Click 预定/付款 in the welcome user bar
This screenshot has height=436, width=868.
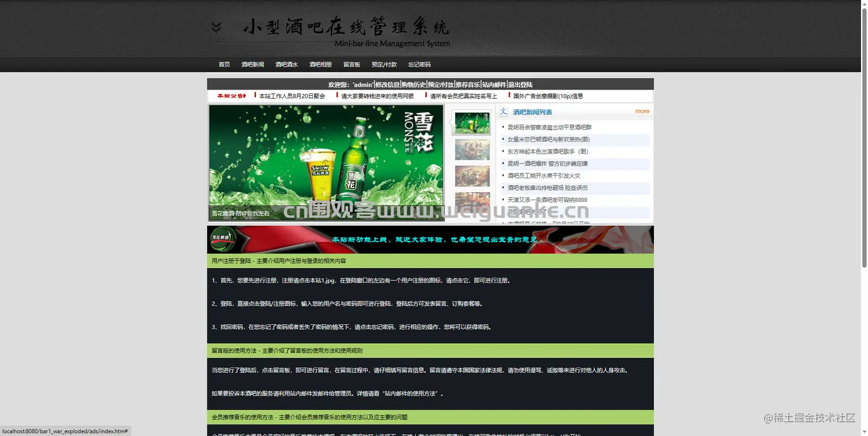pyautogui.click(x=441, y=85)
